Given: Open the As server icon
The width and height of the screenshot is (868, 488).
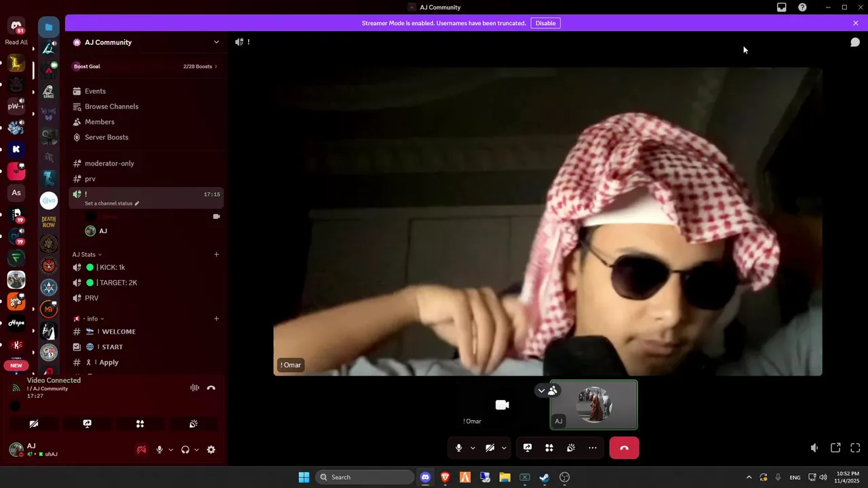Looking at the screenshot, I should pyautogui.click(x=16, y=192).
